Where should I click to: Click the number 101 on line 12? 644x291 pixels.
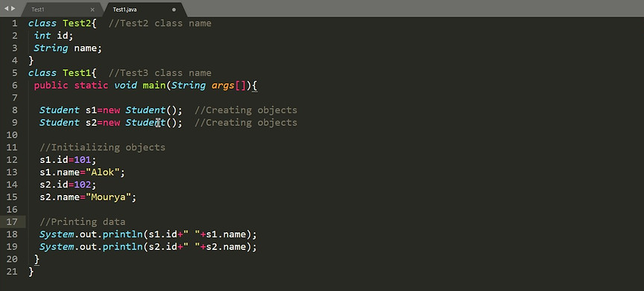pyautogui.click(x=83, y=160)
